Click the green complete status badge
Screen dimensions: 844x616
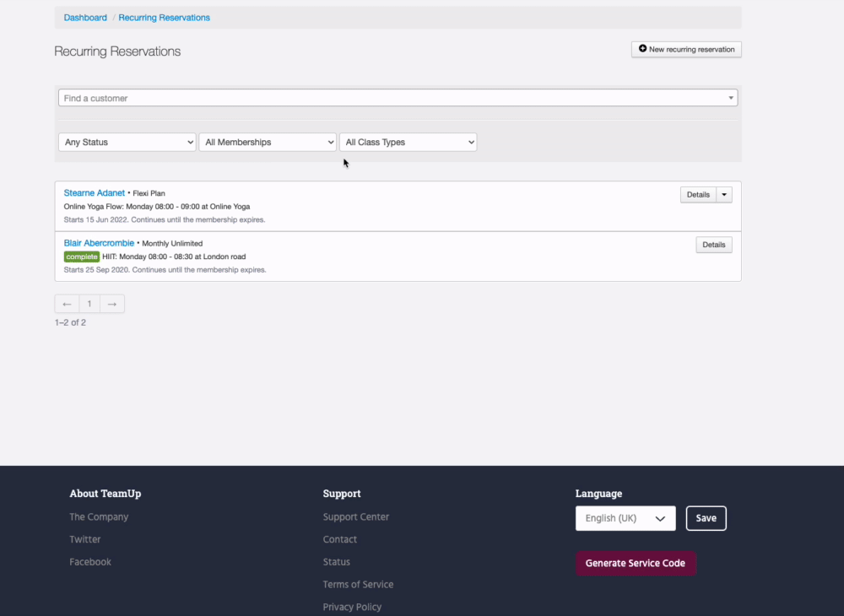coord(82,257)
